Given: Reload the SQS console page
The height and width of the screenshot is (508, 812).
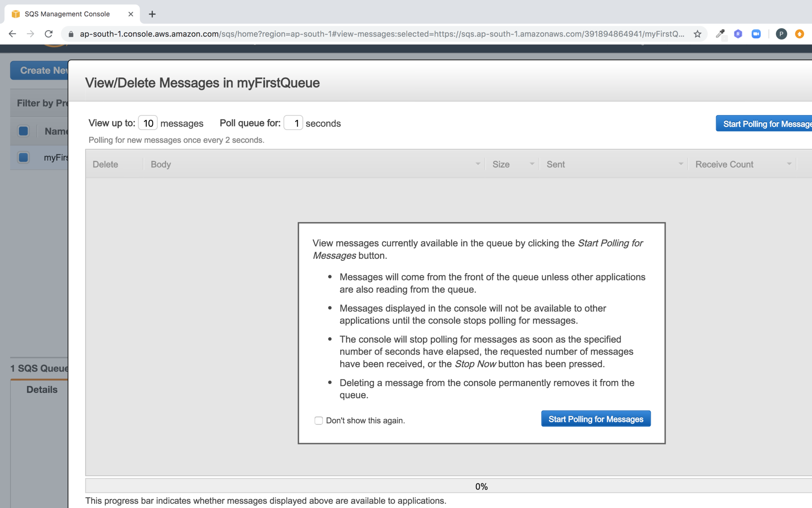Looking at the screenshot, I should [x=48, y=34].
